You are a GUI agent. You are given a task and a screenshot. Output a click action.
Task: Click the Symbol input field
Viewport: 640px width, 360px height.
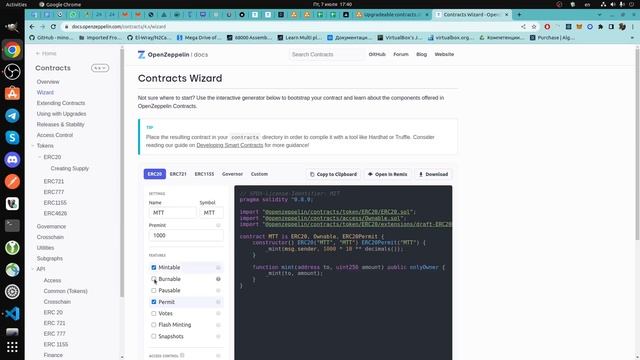coord(211,213)
